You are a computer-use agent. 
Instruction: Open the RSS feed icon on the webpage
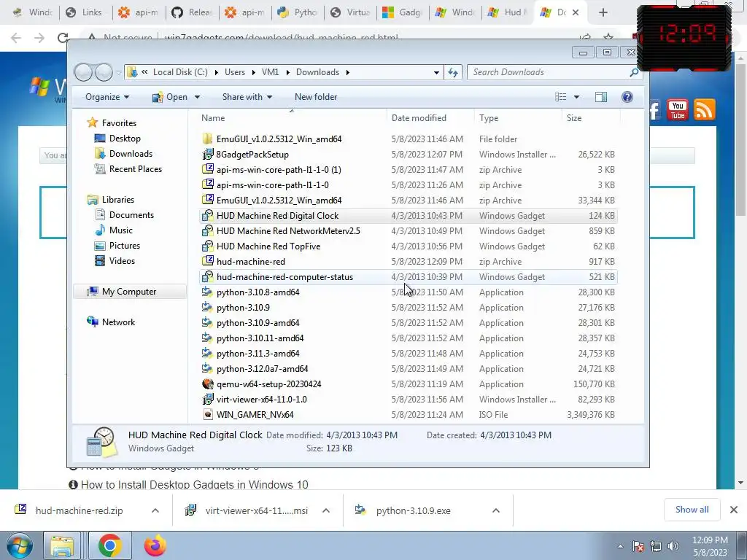(x=705, y=109)
